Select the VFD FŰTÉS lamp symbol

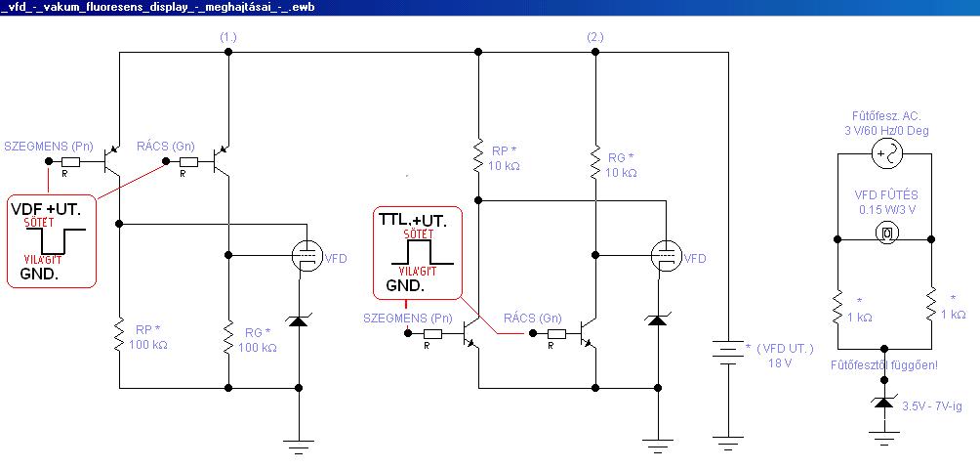tap(887, 234)
